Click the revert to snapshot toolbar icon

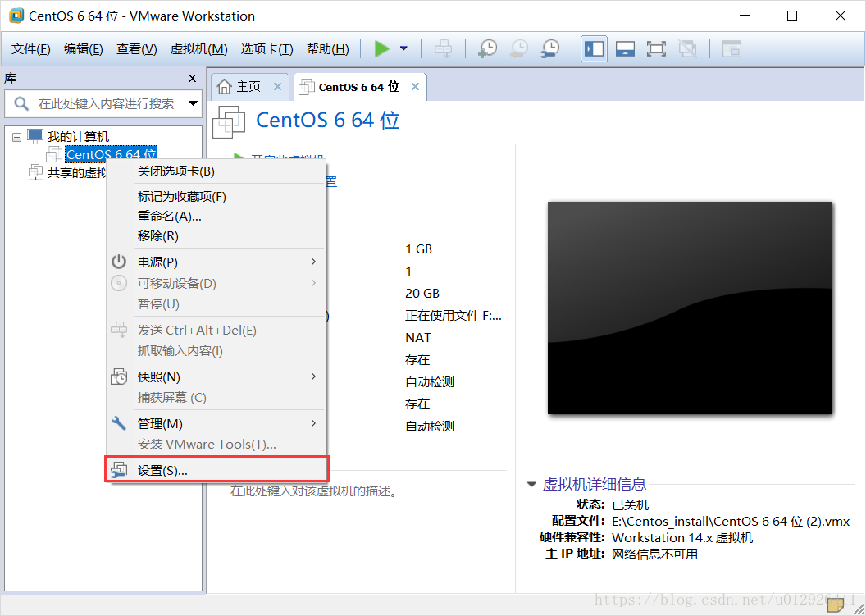click(518, 48)
